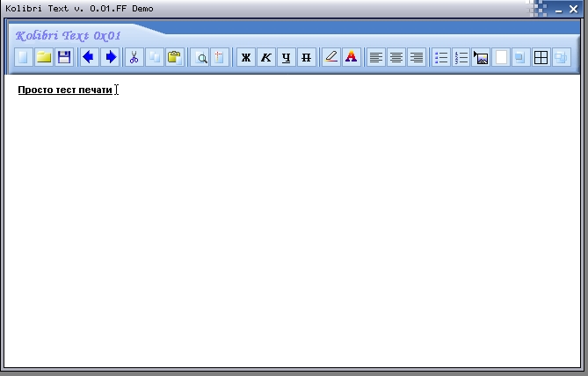Open search with the magnifier icon

pos(200,57)
